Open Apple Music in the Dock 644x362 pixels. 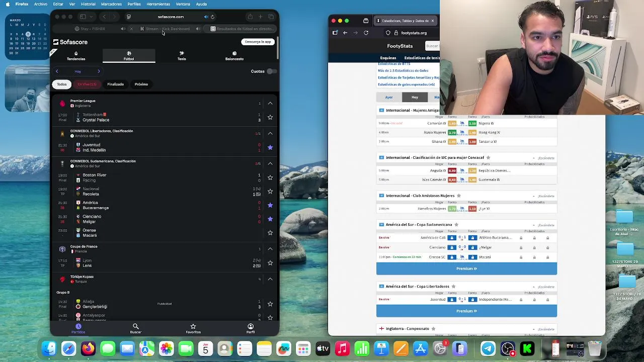click(342, 348)
